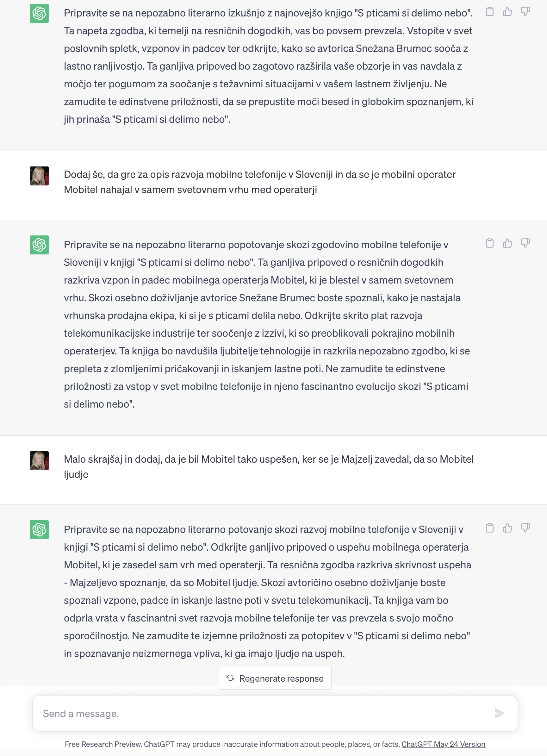This screenshot has width=547, height=756.
Task: Copy the second response about Mobitel history
Action: click(x=489, y=243)
